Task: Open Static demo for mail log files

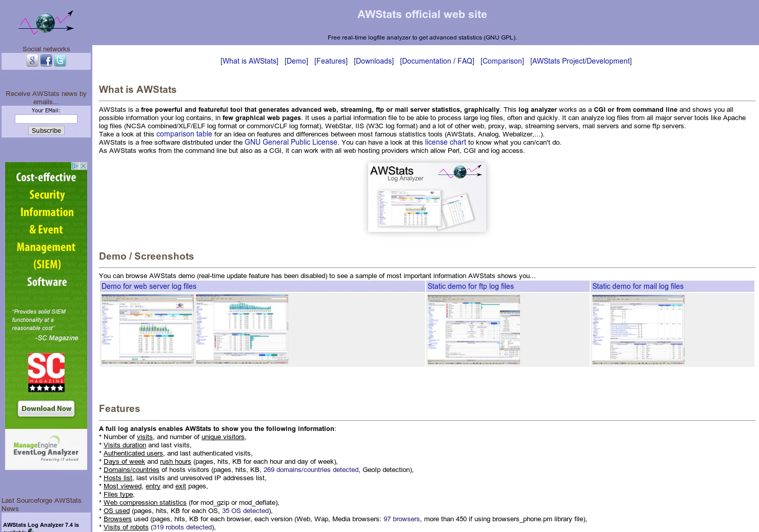Action: pyautogui.click(x=638, y=286)
